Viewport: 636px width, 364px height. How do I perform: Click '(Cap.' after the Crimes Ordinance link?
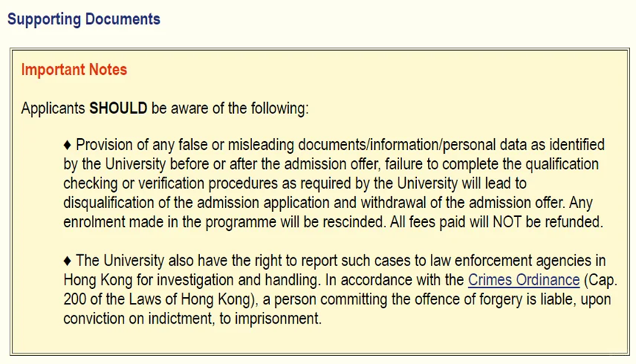click(601, 280)
